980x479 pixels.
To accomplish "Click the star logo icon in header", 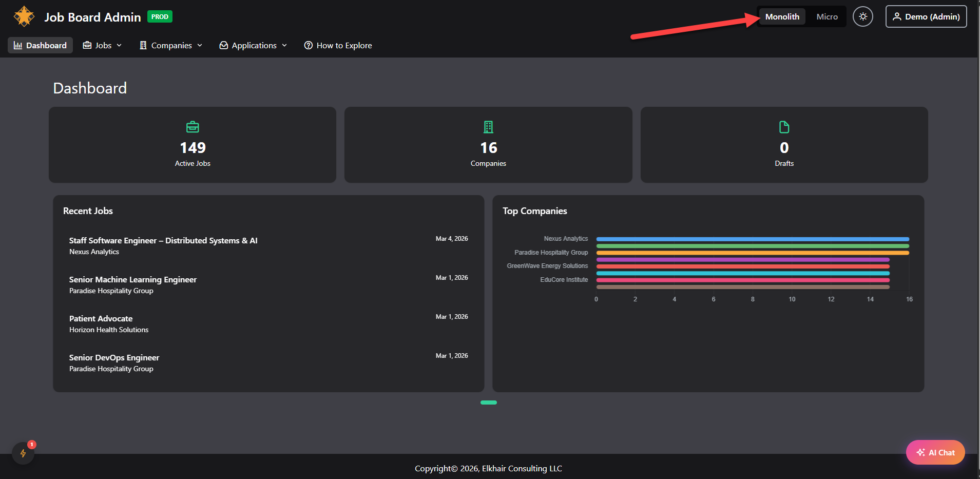I will coord(24,16).
